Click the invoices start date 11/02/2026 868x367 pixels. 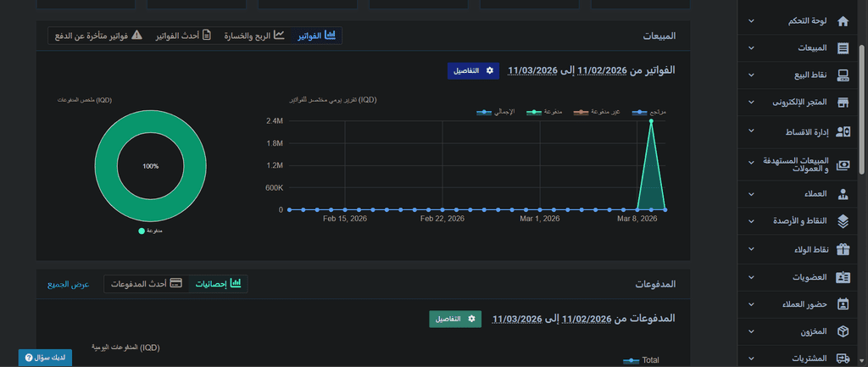(603, 70)
